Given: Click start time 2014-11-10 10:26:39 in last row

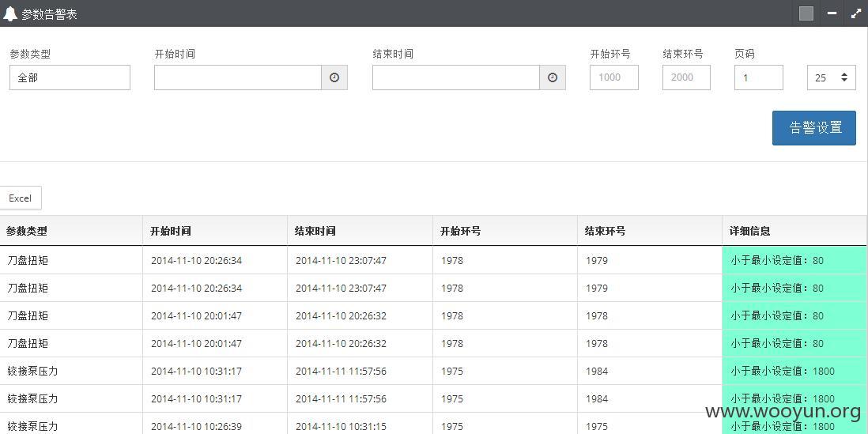Looking at the screenshot, I should [x=197, y=427].
